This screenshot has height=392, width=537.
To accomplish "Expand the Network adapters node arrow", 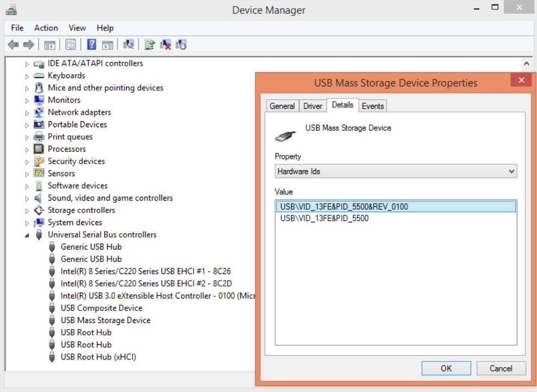I will (27, 113).
